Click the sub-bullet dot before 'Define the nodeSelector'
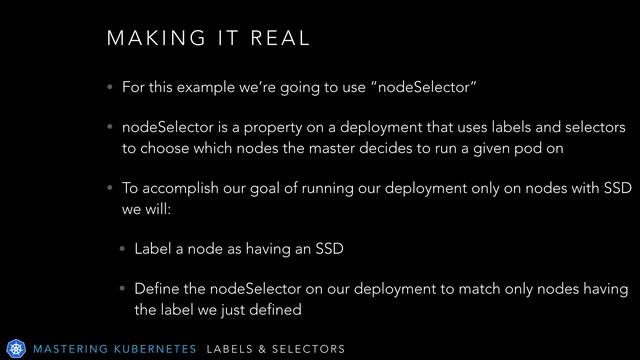Image resolution: width=640 pixels, height=360 pixels. (122, 289)
